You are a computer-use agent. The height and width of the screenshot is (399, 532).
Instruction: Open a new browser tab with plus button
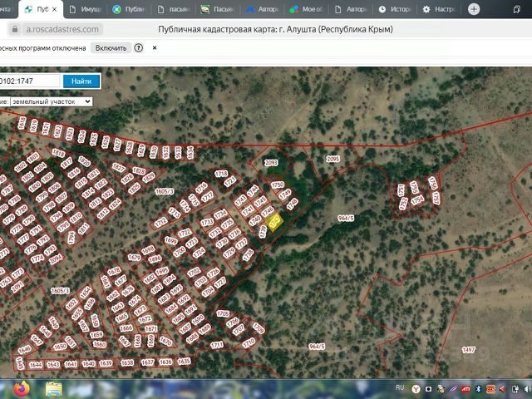coord(474,9)
